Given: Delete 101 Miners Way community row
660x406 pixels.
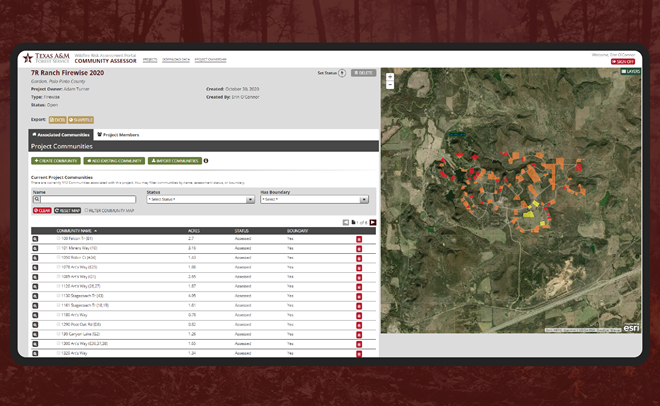Looking at the screenshot, I should tap(359, 249).
